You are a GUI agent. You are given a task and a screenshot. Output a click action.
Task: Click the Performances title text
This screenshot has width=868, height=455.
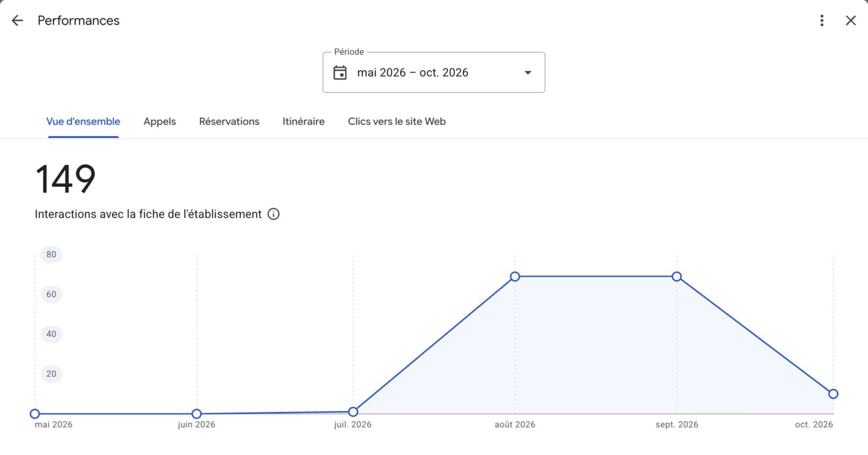pos(79,21)
